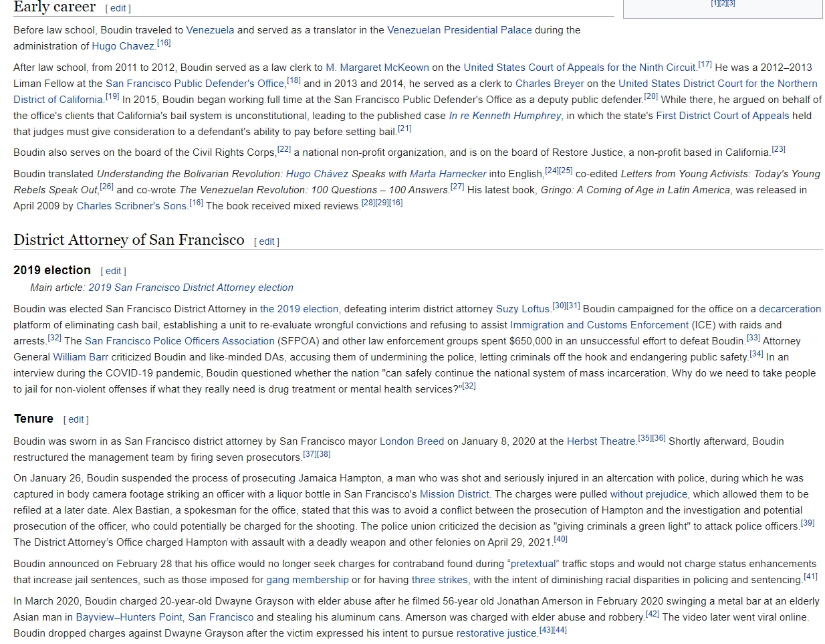
Task: Jump to citation 21
Action: point(404,128)
